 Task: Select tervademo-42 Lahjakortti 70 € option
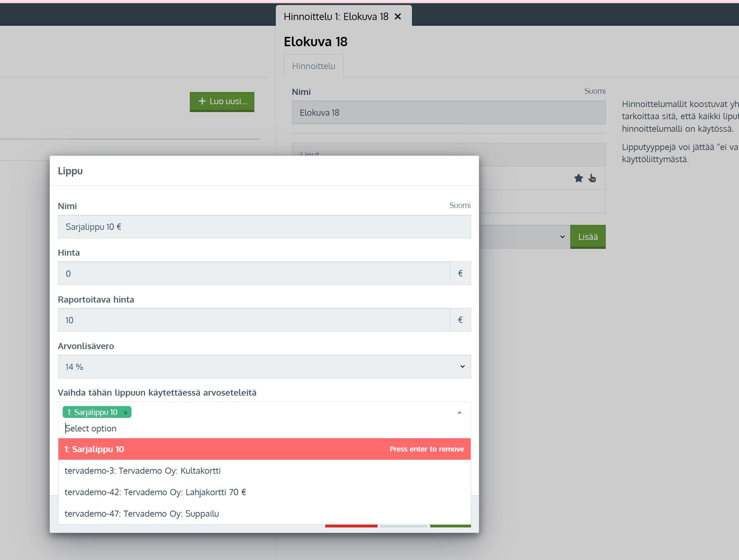point(264,492)
